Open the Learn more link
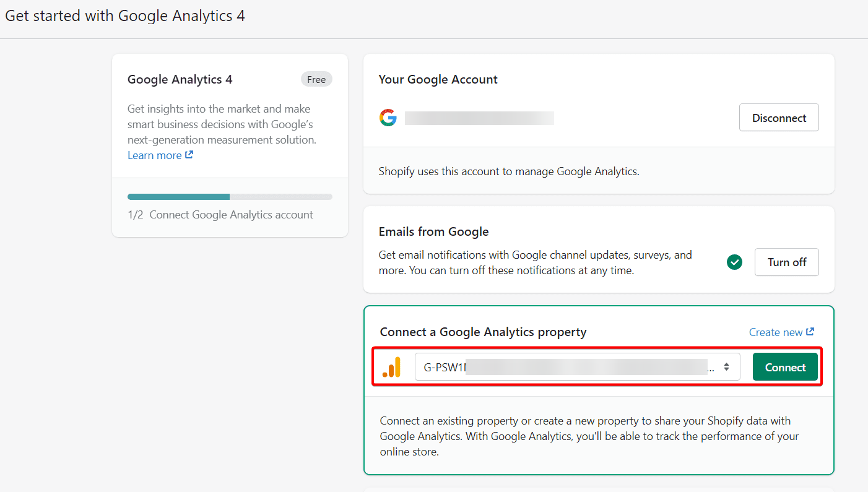 154,155
